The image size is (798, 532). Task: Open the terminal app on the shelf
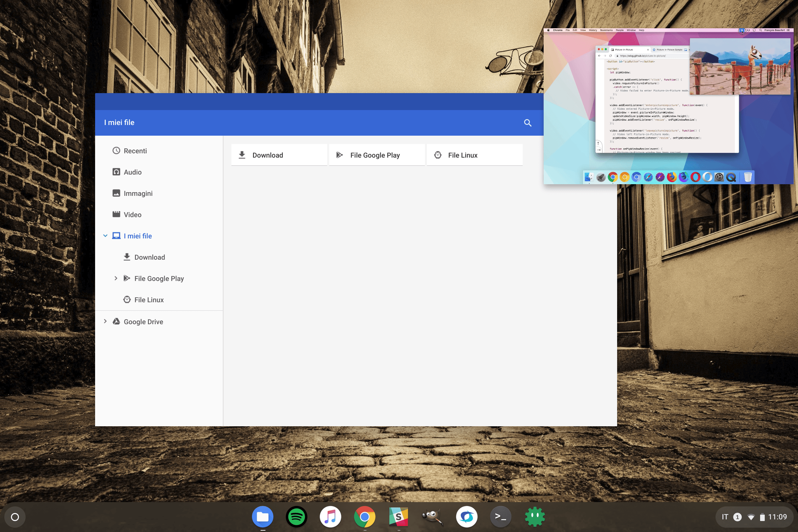pos(500,516)
